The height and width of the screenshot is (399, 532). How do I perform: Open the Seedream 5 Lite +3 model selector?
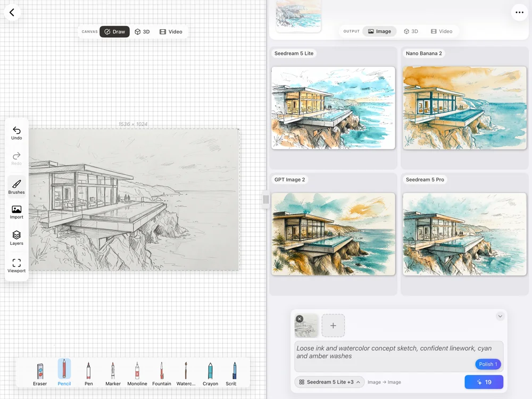tap(329, 382)
